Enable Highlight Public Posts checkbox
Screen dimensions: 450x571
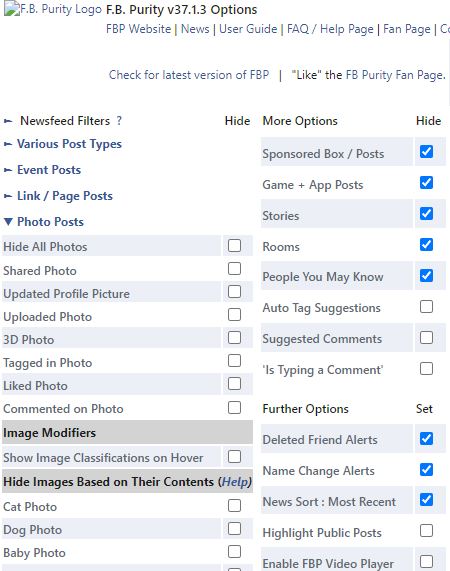426,531
